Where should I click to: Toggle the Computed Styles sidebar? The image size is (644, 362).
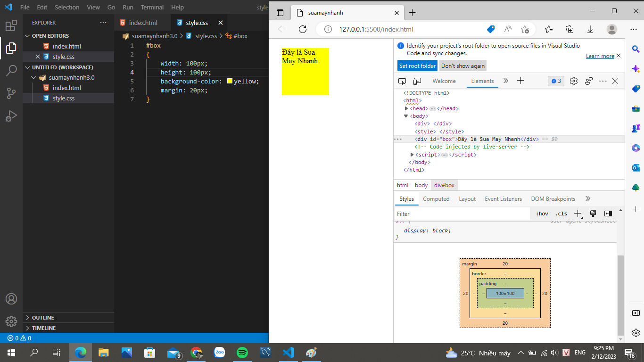(x=608, y=214)
